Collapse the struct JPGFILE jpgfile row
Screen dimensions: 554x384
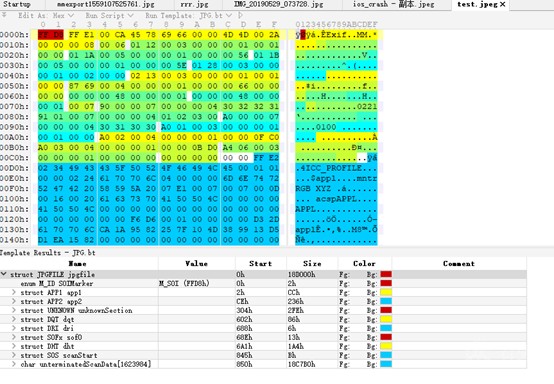click(4, 274)
